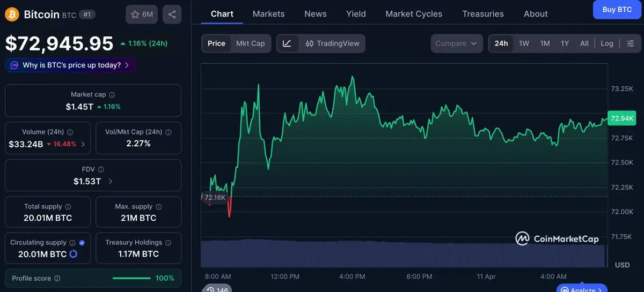The image size is (644, 292).
Task: Click the Analyze button below chart
Action: [582, 290]
